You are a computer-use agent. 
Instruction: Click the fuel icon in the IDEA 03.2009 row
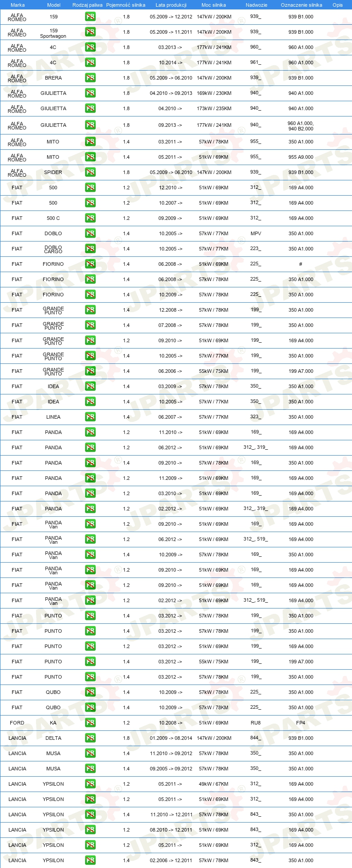point(90,386)
